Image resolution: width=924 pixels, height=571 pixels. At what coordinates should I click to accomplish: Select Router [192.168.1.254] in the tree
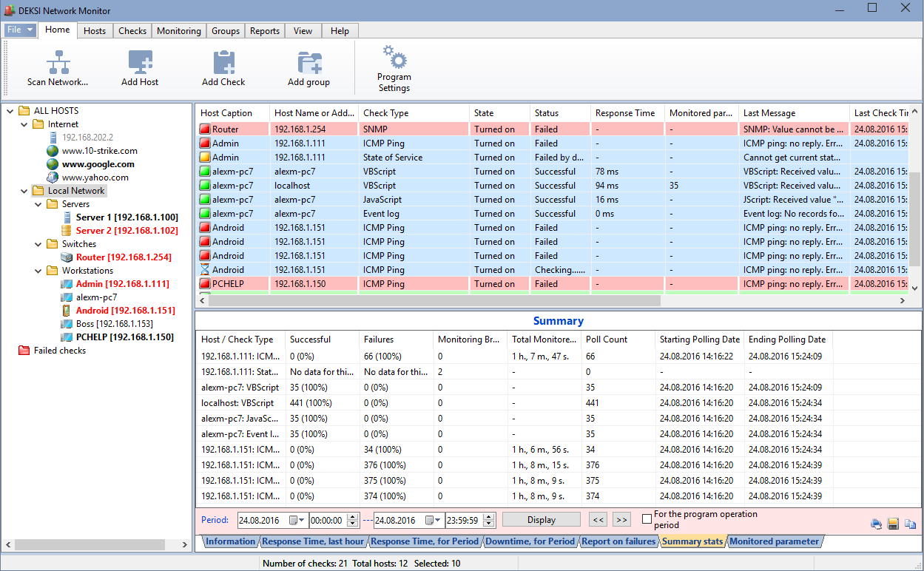tap(124, 257)
